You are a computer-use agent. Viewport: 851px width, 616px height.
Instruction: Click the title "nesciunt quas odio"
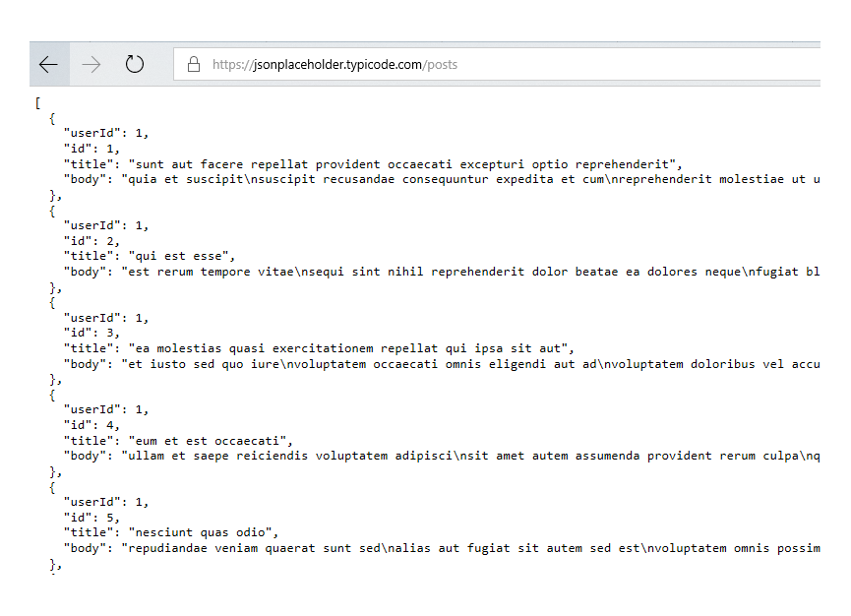[x=204, y=532]
